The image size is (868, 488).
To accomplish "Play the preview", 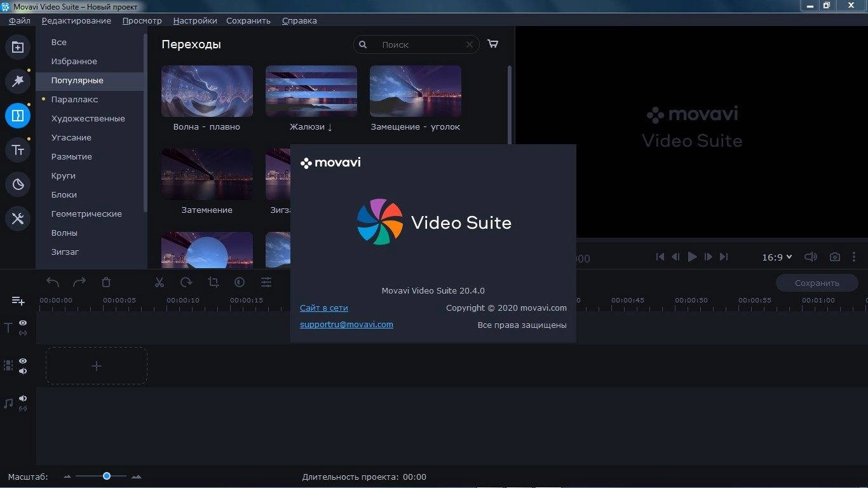I will [x=692, y=257].
